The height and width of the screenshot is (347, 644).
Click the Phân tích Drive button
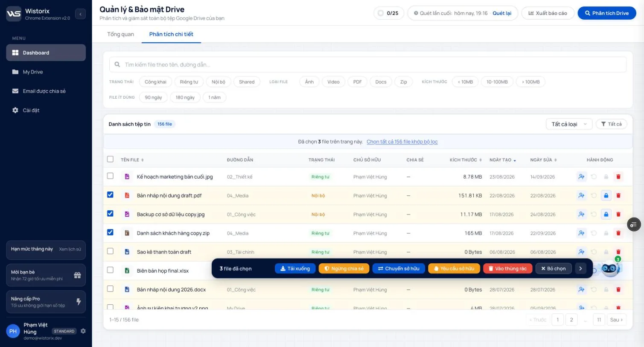[607, 13]
